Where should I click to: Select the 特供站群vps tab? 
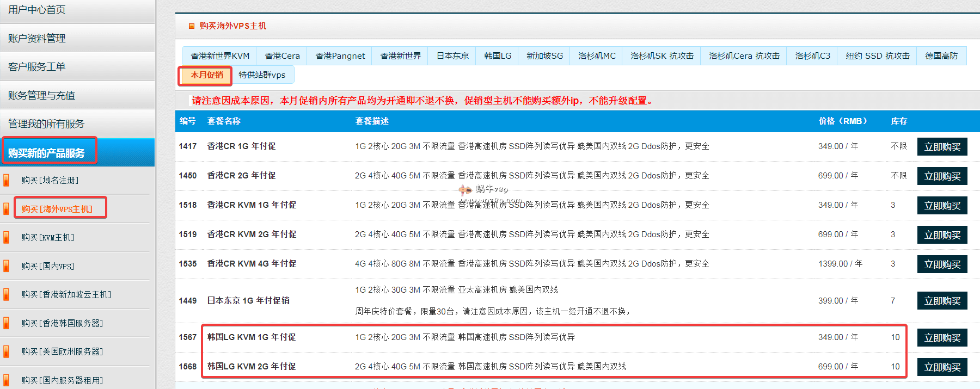(x=262, y=75)
